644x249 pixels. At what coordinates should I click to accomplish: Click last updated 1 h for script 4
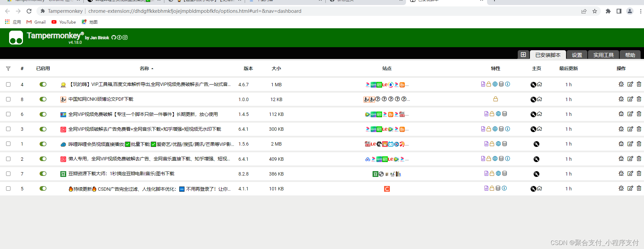(568, 85)
